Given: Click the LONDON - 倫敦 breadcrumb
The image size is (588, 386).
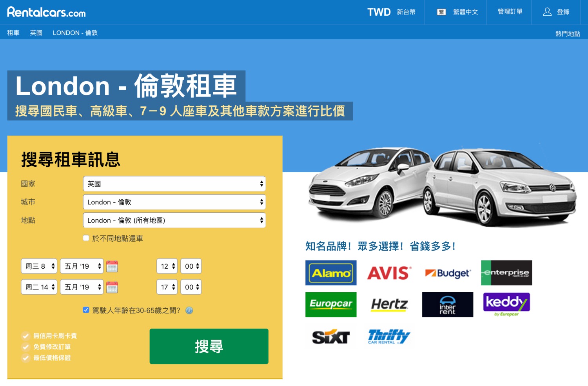Looking at the screenshot, I should (x=75, y=33).
